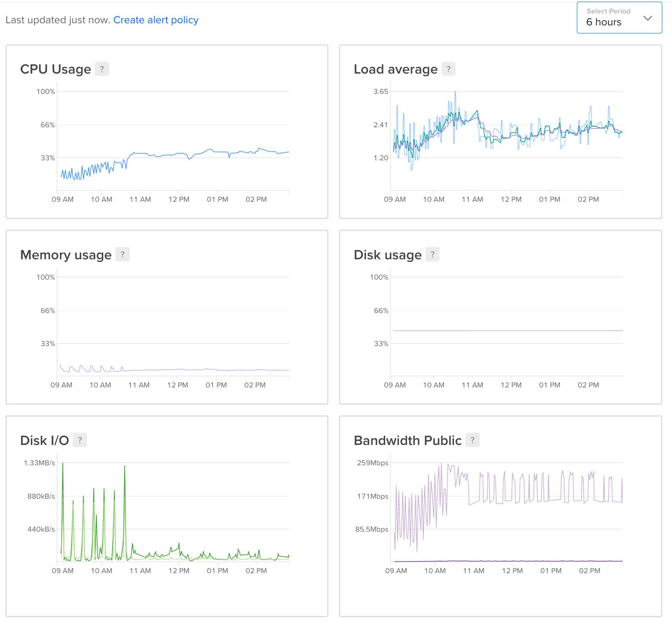The width and height of the screenshot is (672, 626).
Task: Select the Disk usage heading
Action: click(x=388, y=255)
